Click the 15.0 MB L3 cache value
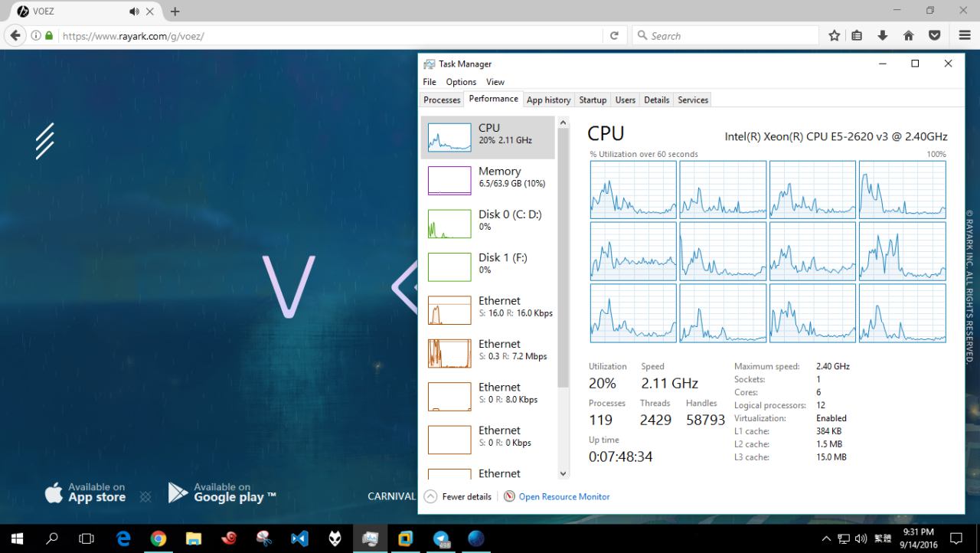980x553 pixels. (x=831, y=457)
